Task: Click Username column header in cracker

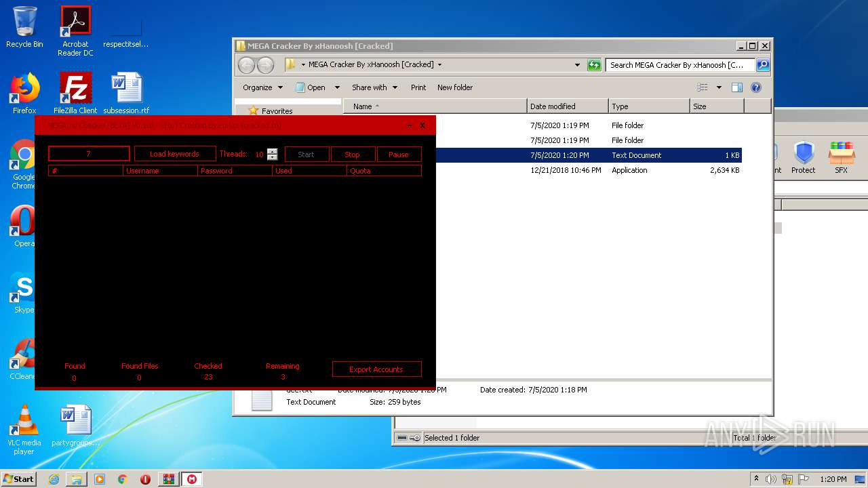Action: 160,171
